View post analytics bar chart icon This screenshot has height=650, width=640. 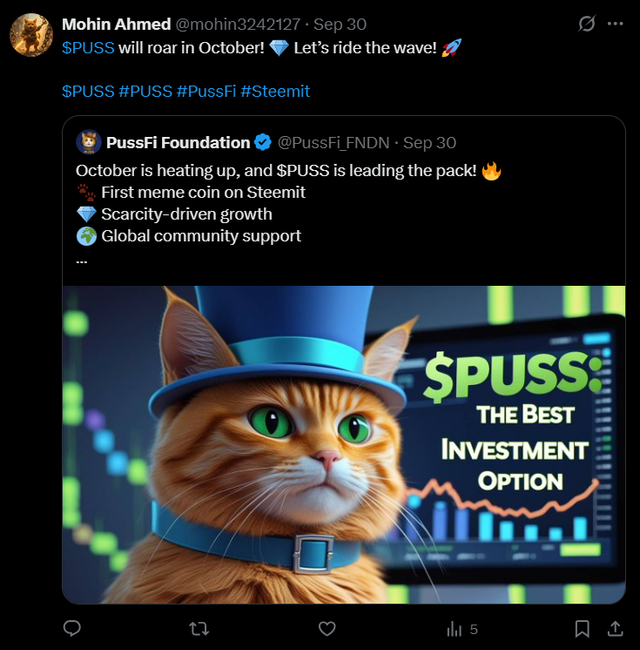(455, 628)
